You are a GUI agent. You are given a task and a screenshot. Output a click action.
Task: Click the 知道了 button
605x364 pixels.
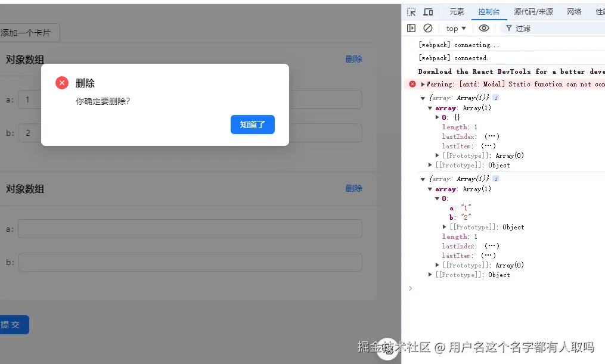252,125
